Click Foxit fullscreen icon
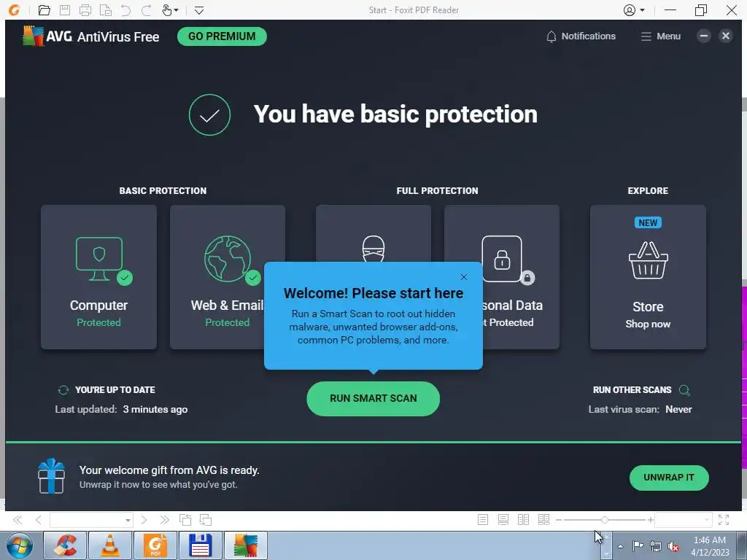Image resolution: width=747 pixels, height=560 pixels. click(x=723, y=520)
